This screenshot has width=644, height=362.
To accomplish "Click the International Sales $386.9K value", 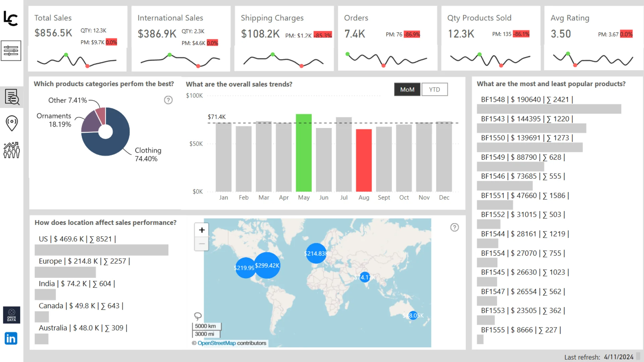I will [x=157, y=34].
